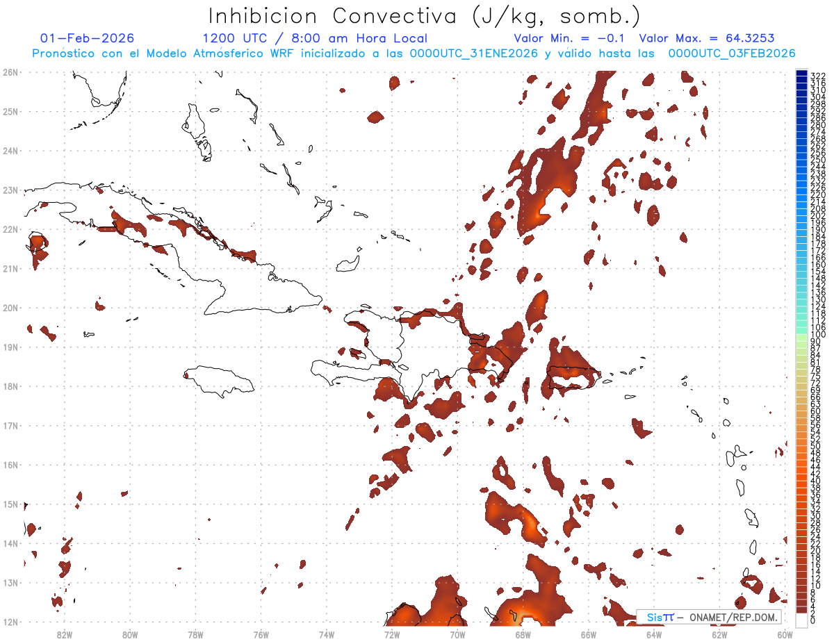Click the 60W longitude label

(x=785, y=634)
